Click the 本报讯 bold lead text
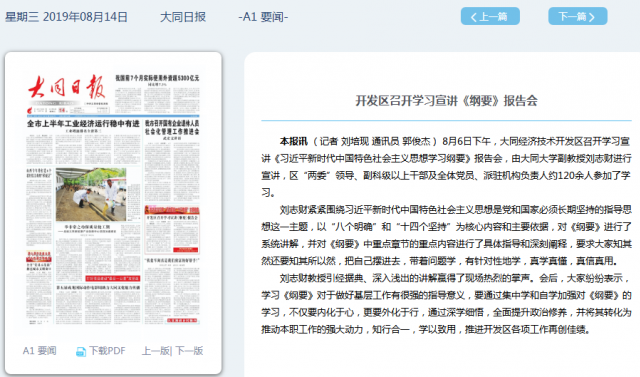This screenshot has width=640, height=377. pos(293,141)
